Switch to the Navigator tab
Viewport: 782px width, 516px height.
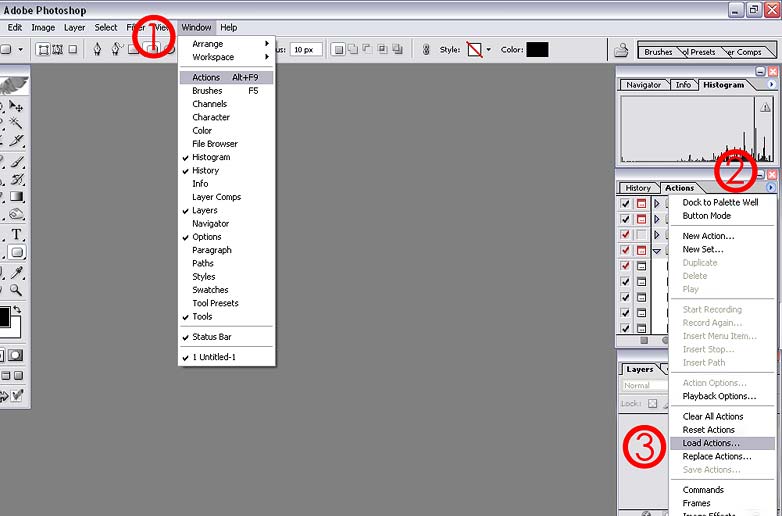644,85
